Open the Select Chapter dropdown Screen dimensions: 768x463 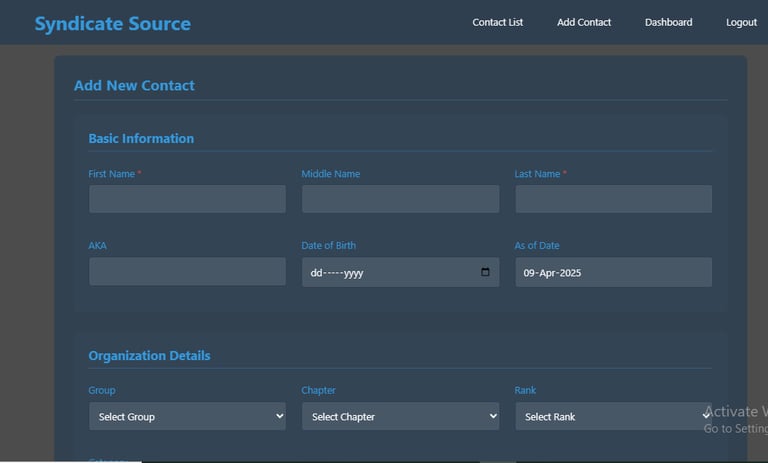400,416
